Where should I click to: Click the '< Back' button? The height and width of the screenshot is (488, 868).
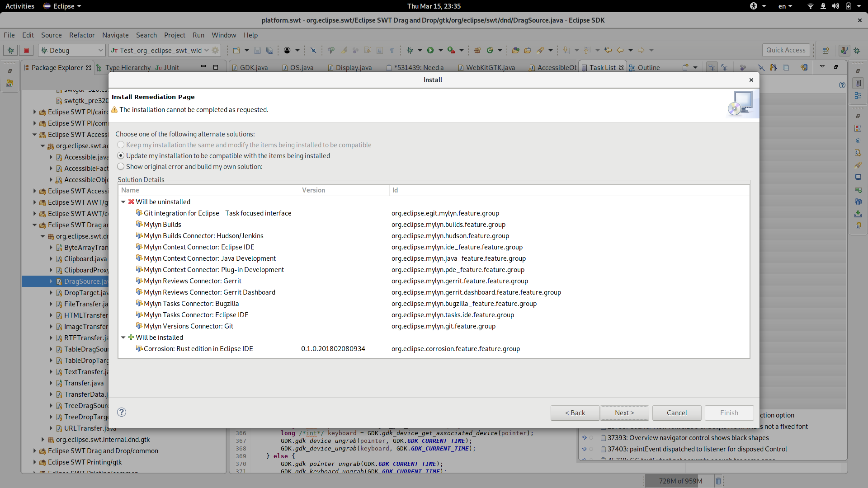tap(575, 413)
